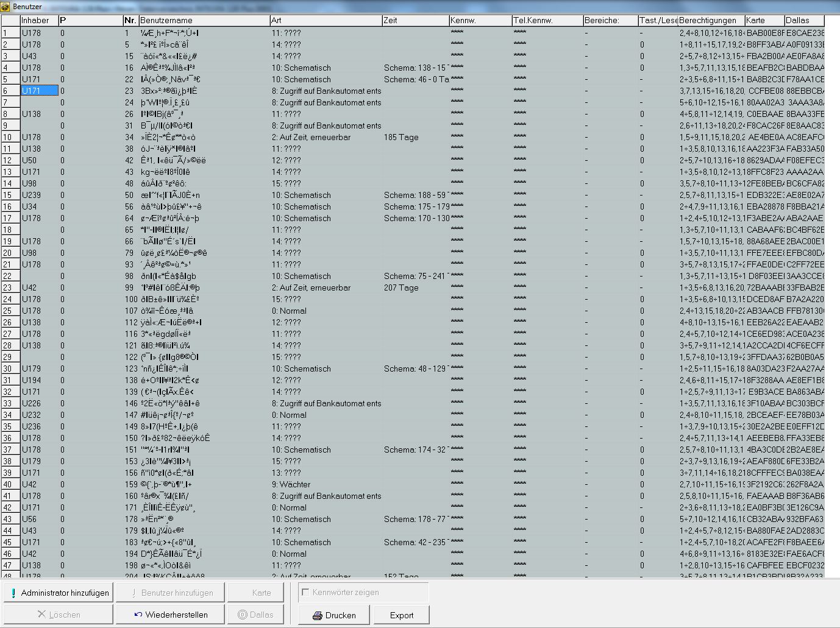Select row number 1 header
The width and height of the screenshot is (840, 628).
10,33
